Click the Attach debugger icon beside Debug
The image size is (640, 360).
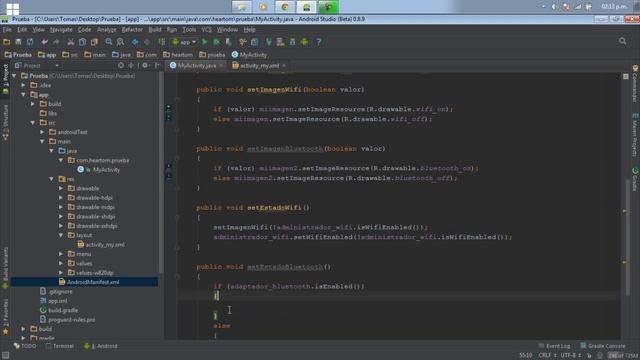click(x=229, y=42)
